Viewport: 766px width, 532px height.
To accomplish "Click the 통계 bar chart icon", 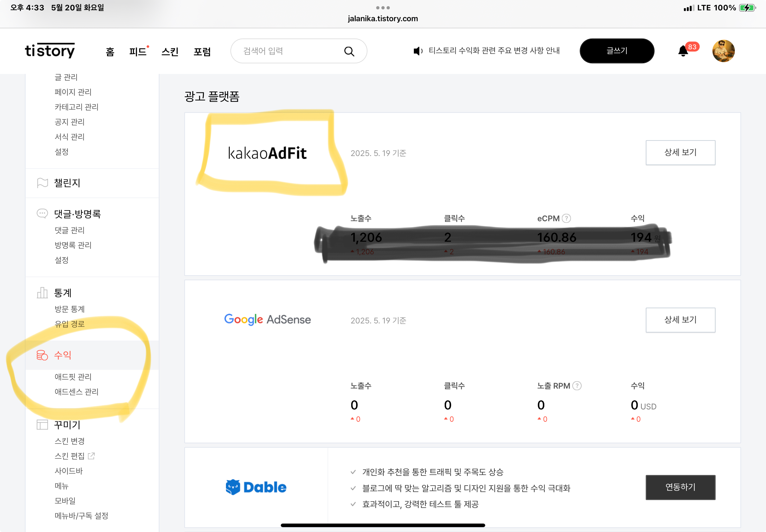I will pyautogui.click(x=42, y=293).
